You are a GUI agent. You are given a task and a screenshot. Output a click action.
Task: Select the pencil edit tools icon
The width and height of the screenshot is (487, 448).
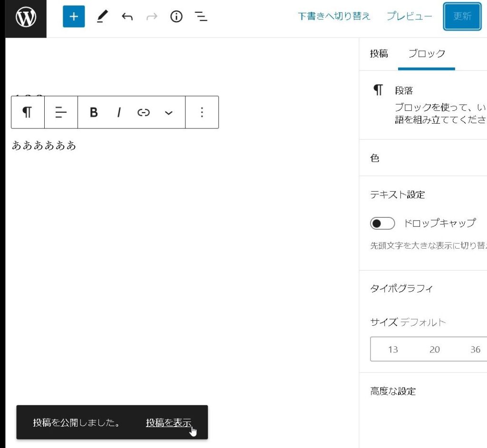(x=102, y=17)
